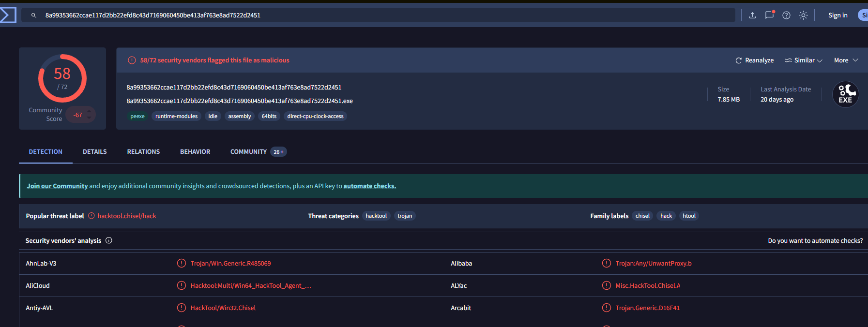The height and width of the screenshot is (327, 868).
Task: Click the Hacktool:Multi/Win64_HackTool_Agent detection text
Action: pos(251,286)
